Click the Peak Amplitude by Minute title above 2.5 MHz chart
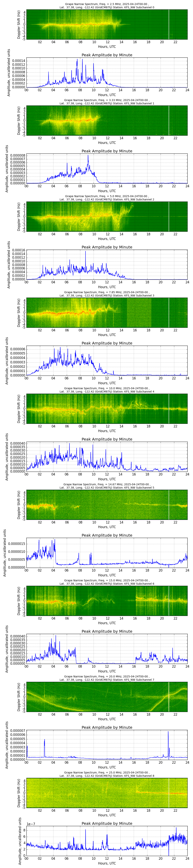193x868 pixels. pyautogui.click(x=107, y=55)
